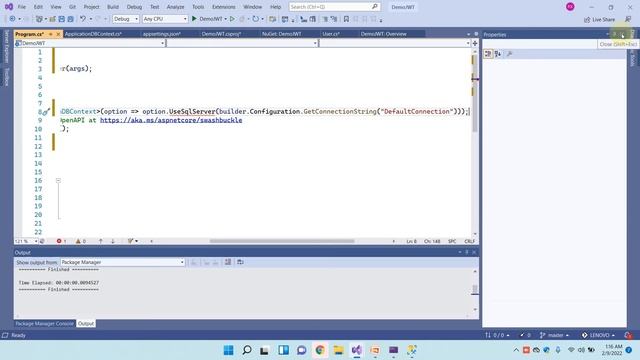Click the taskbar Search magnifier icon

point(247,350)
